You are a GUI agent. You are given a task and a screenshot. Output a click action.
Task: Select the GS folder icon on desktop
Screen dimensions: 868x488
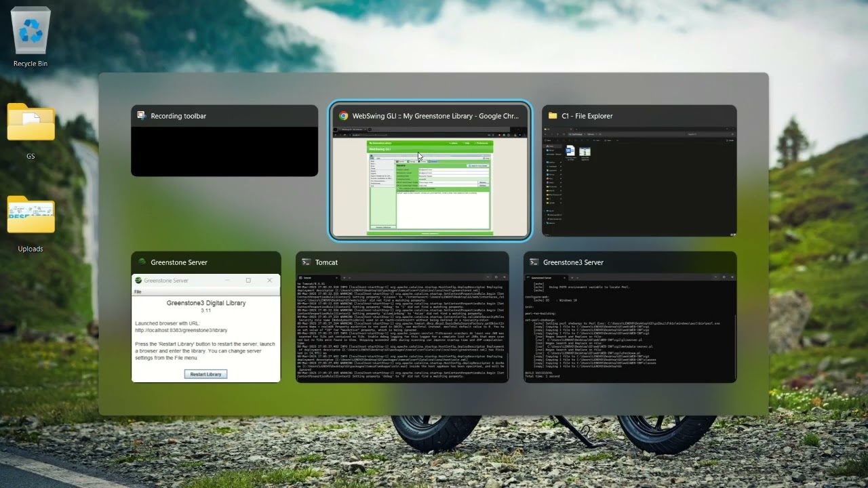pos(31,122)
